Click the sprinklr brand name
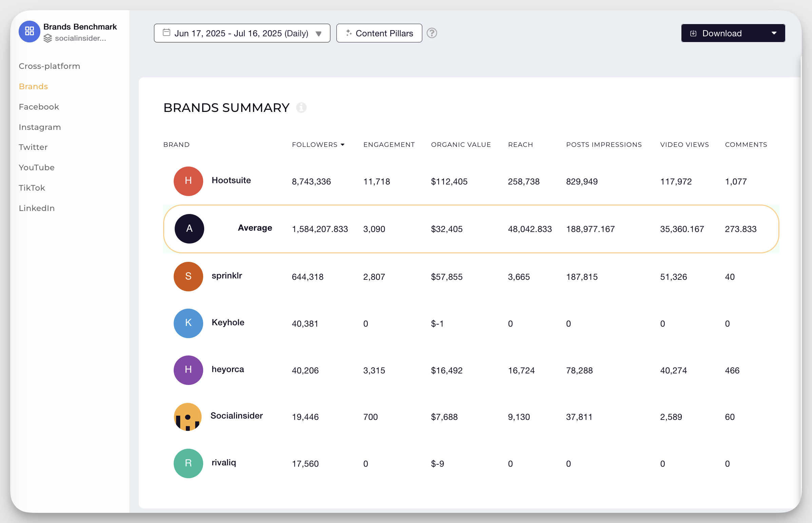The width and height of the screenshot is (812, 523). coord(227,275)
